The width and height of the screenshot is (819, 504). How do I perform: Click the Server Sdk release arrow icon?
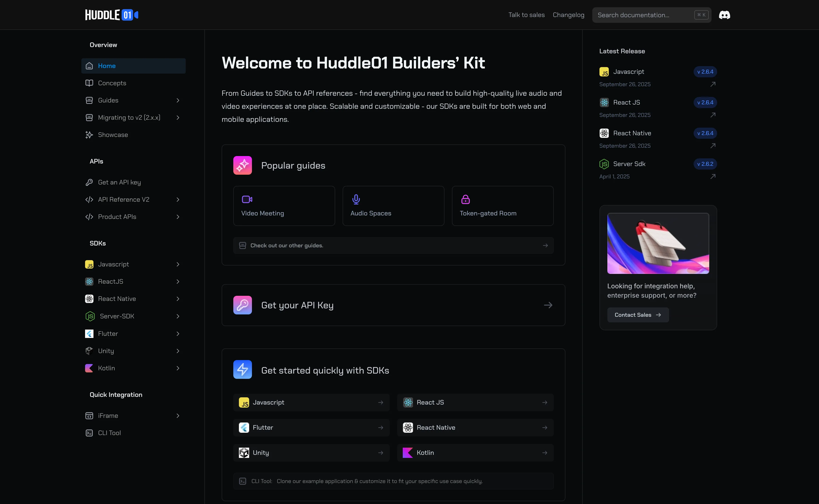tap(713, 177)
